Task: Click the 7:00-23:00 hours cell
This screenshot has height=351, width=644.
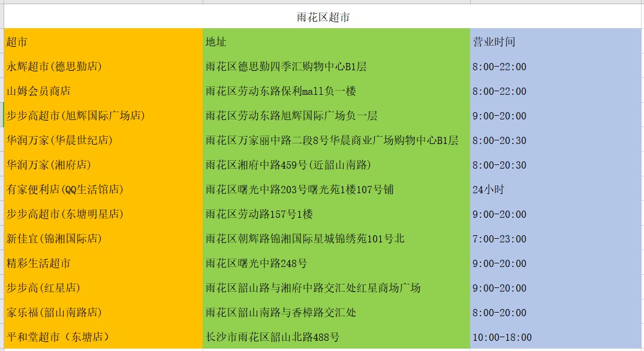Action: [x=556, y=239]
